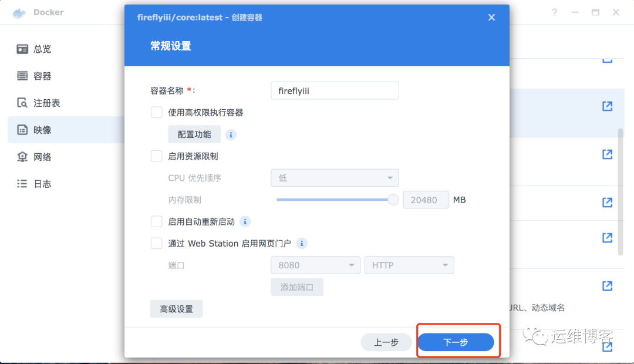
Task: Click the 网络 network icon
Action: tap(22, 157)
